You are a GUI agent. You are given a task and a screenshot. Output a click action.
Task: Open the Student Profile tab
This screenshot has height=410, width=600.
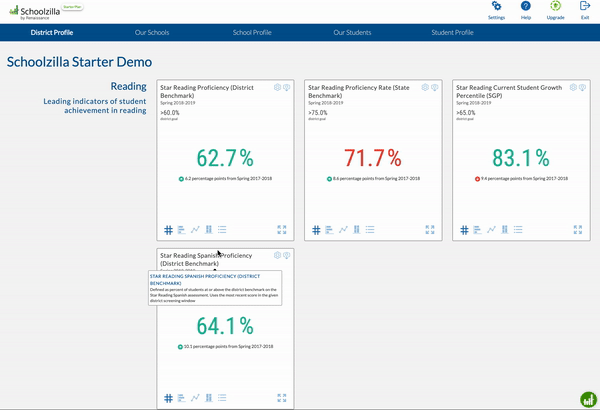(453, 33)
